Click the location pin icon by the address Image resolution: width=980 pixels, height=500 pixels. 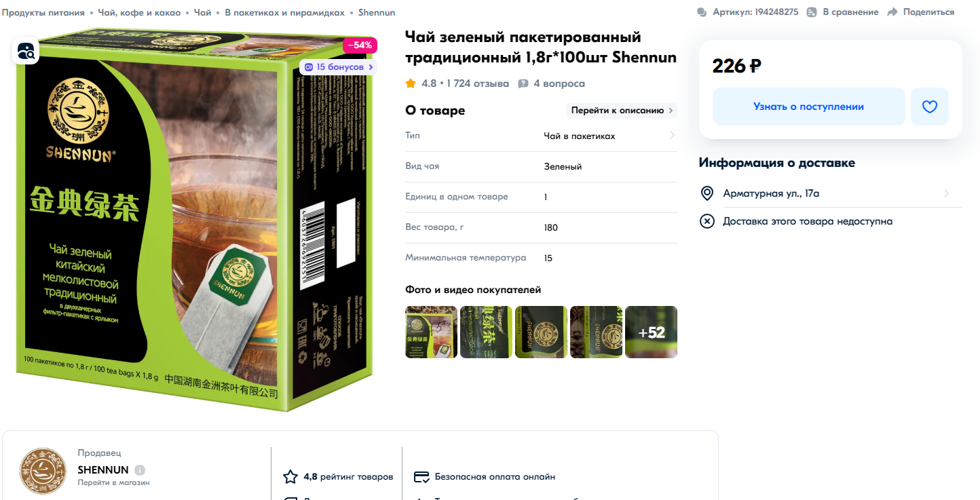point(706,193)
